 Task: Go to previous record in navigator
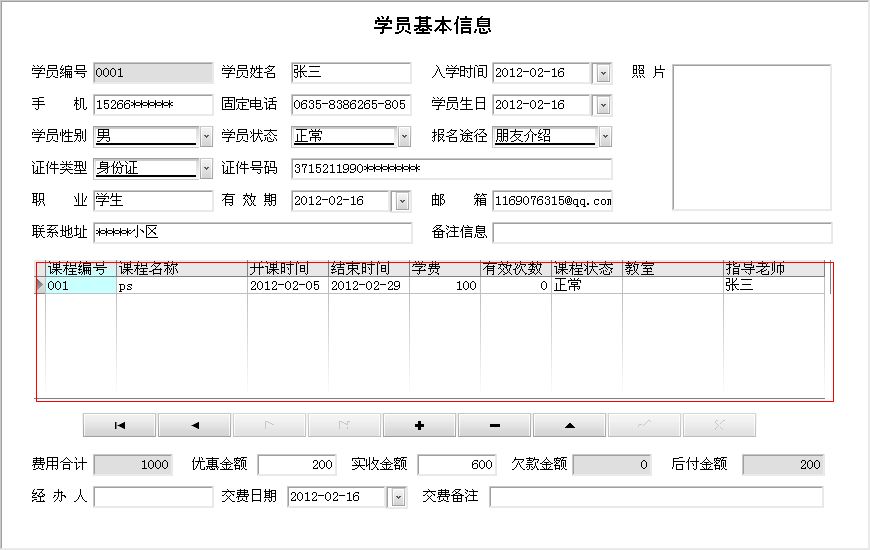(194, 425)
